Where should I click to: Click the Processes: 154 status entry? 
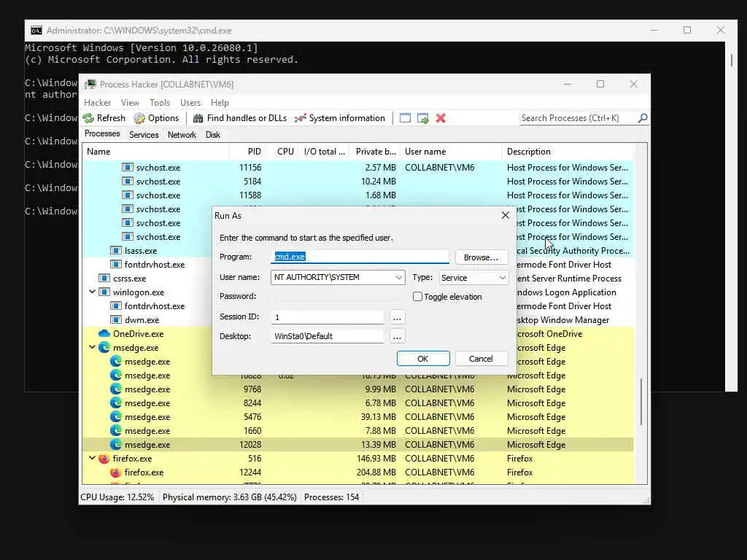click(332, 497)
